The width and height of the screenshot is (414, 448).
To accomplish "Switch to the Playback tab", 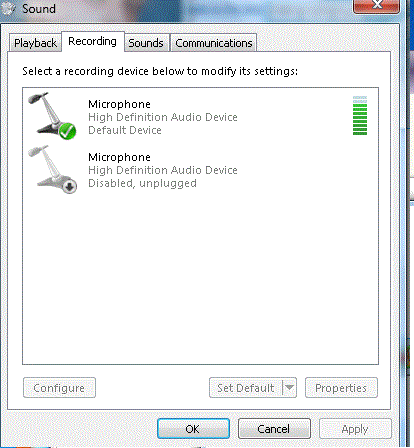I will click(35, 43).
